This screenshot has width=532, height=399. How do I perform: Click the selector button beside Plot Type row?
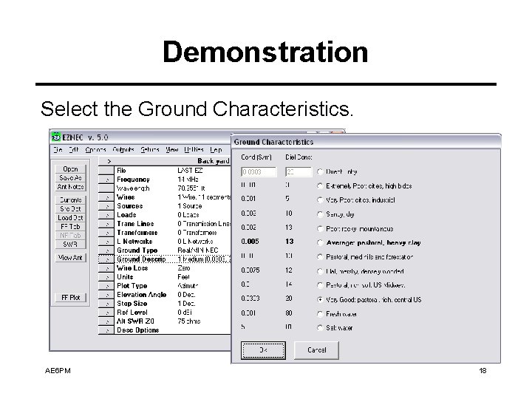coord(106,286)
